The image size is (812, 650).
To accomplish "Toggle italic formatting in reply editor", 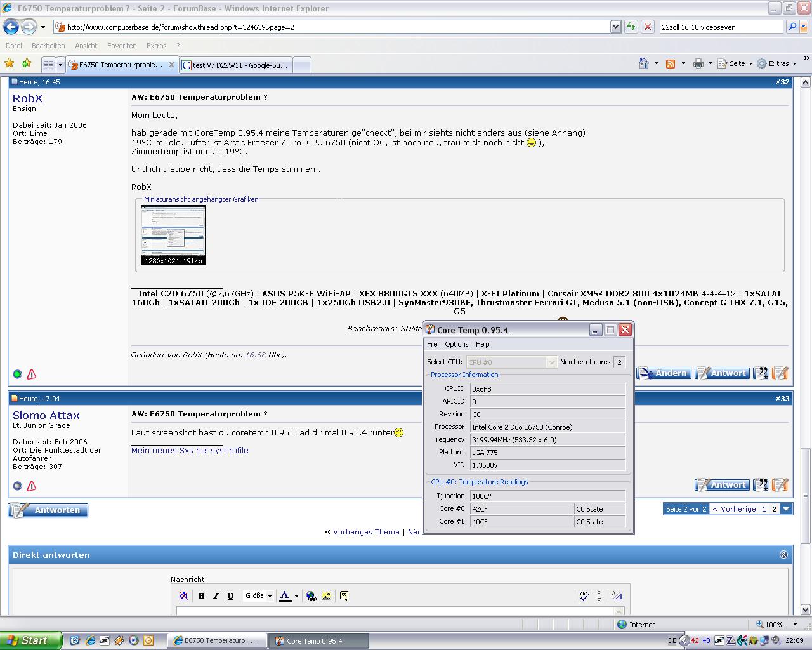I will [x=216, y=596].
